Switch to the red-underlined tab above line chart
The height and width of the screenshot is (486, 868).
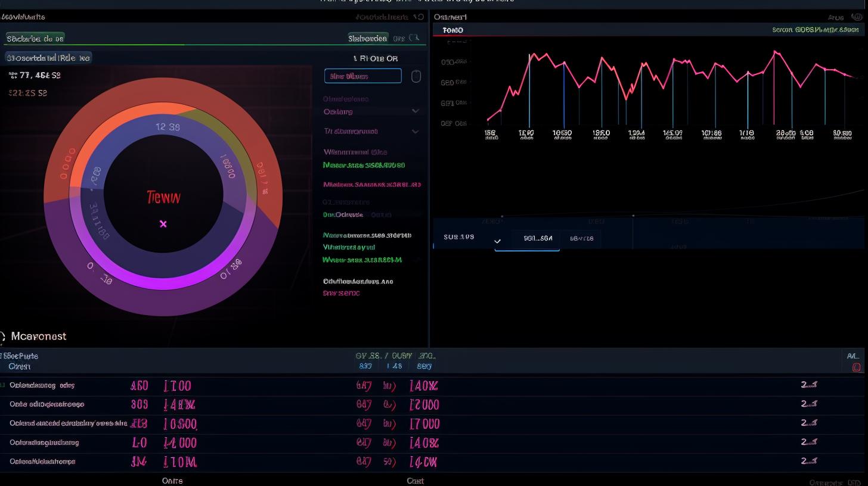pyautogui.click(x=453, y=30)
